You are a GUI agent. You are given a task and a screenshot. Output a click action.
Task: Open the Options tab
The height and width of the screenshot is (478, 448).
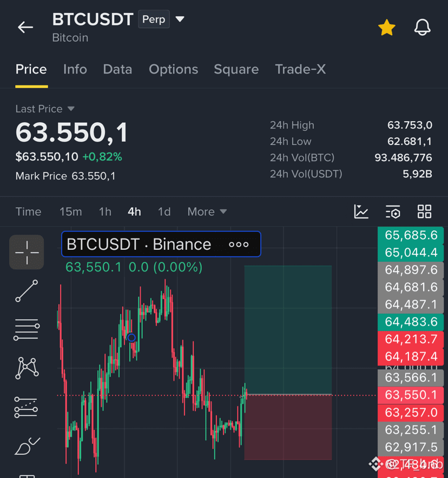173,70
